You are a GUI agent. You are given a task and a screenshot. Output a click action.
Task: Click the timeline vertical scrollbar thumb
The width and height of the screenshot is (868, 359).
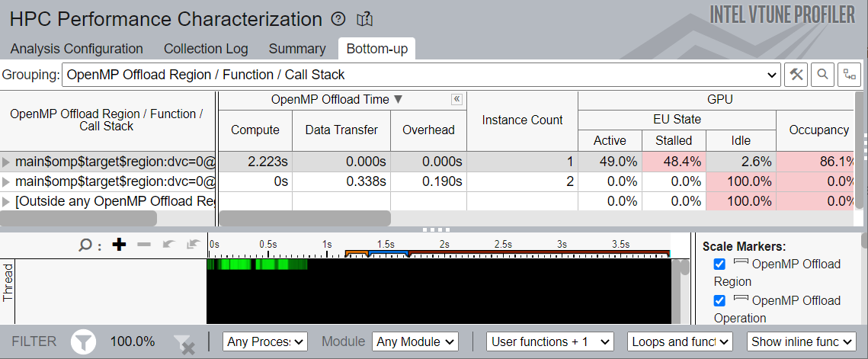click(x=685, y=268)
